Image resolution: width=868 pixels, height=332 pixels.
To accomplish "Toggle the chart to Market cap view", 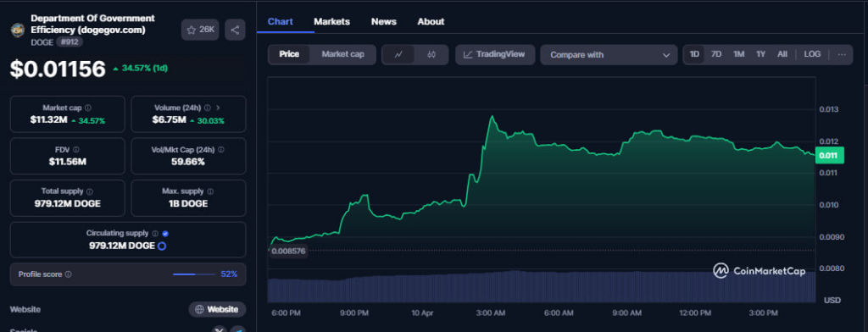I will click(342, 54).
